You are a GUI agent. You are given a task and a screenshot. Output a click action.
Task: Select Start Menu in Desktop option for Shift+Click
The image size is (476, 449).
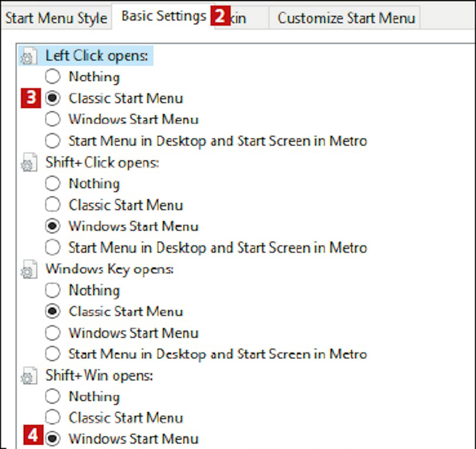52,248
